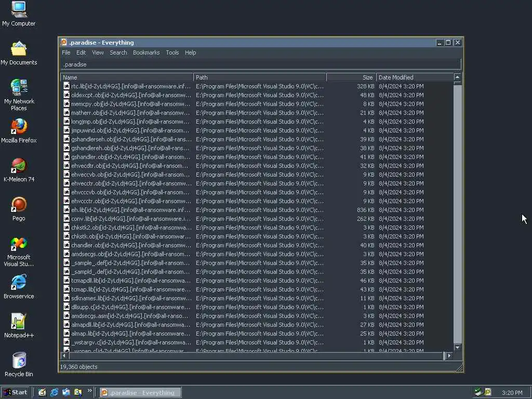Launch Mozilla Firefox from the desktop
This screenshot has width=532, height=399.
[x=19, y=131]
